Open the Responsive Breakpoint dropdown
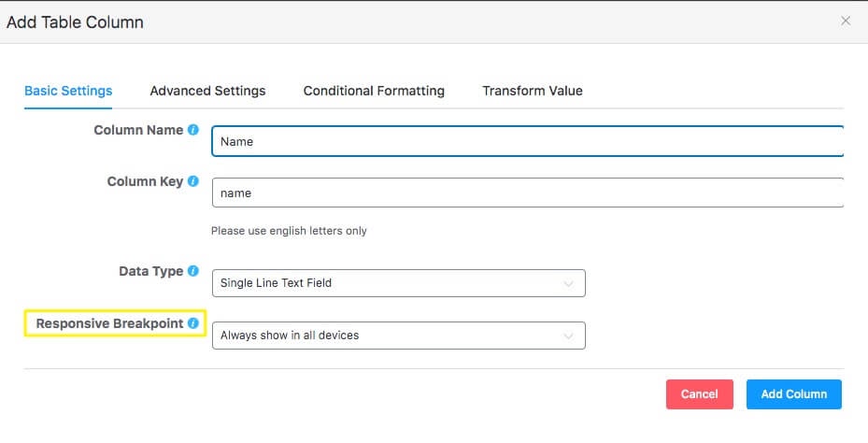Viewport: 868px width, 443px height. (x=399, y=336)
